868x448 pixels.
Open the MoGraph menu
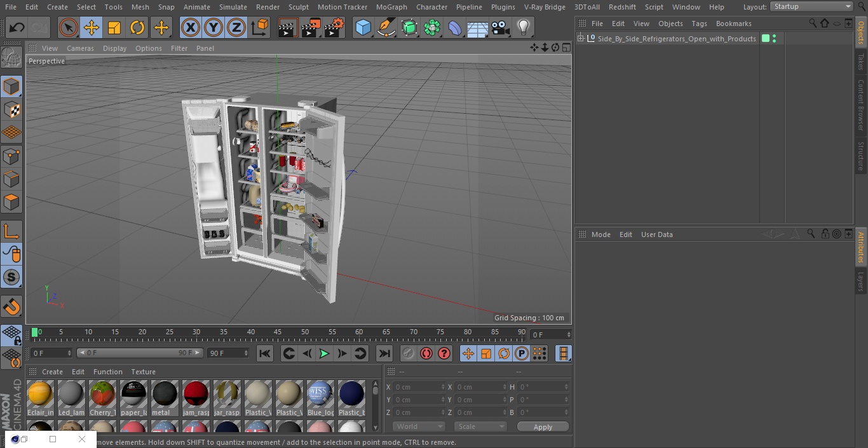pos(391,7)
